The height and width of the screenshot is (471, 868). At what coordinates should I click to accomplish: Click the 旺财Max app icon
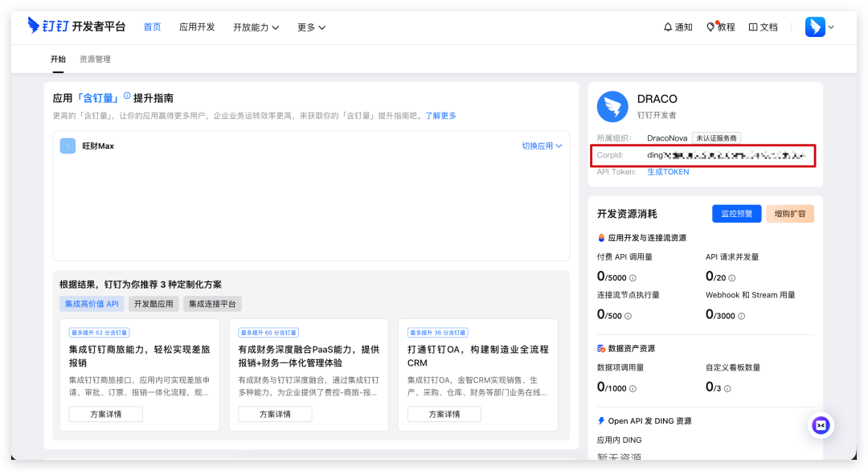coord(68,146)
